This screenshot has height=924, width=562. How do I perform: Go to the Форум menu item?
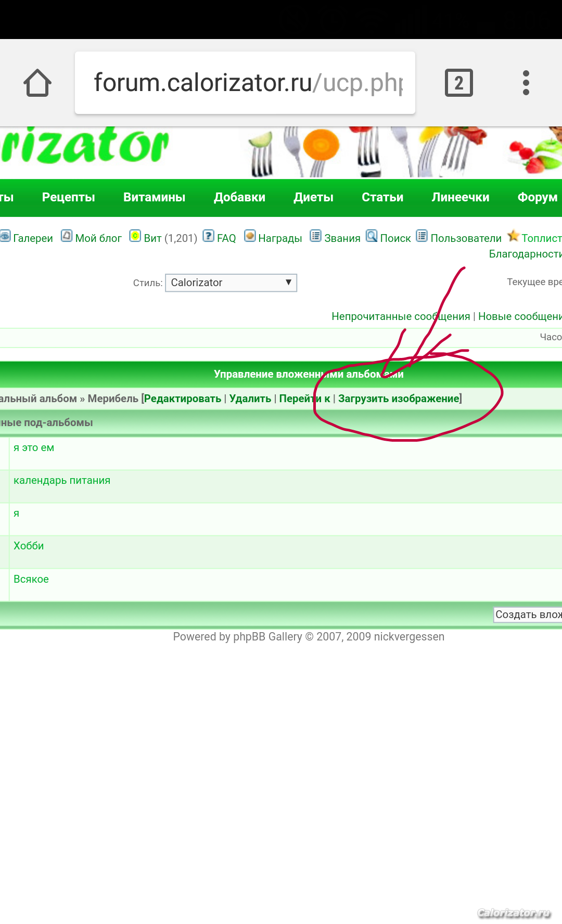click(x=537, y=197)
